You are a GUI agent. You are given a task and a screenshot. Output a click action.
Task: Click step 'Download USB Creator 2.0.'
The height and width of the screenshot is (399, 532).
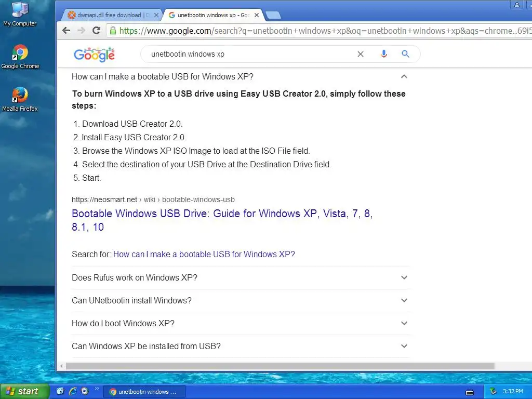132,124
